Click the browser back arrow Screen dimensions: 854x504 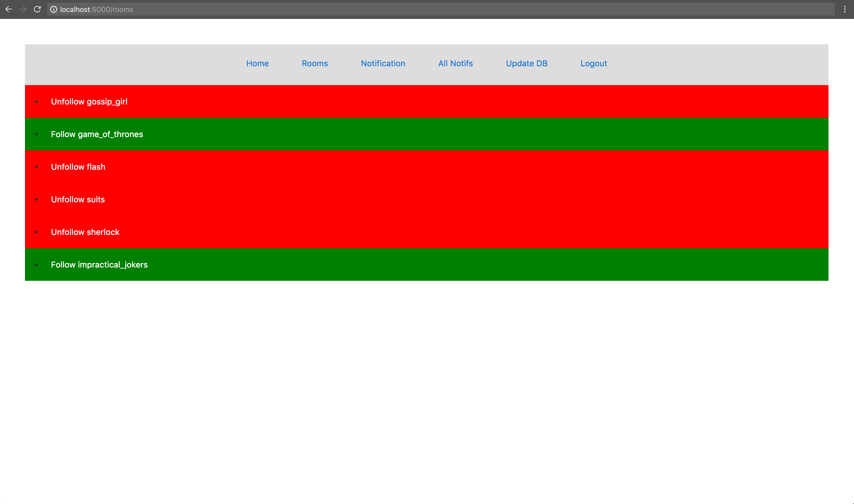[9, 9]
